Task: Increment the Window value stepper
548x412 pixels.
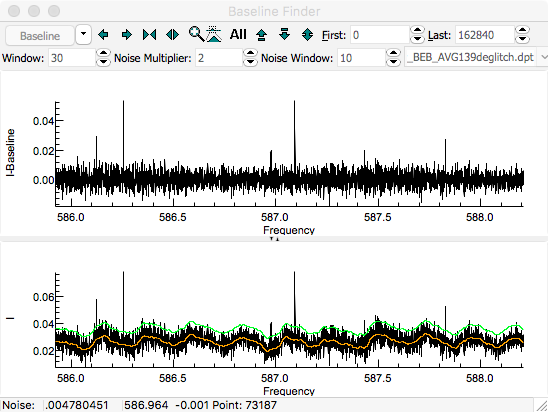Action: click(103, 53)
